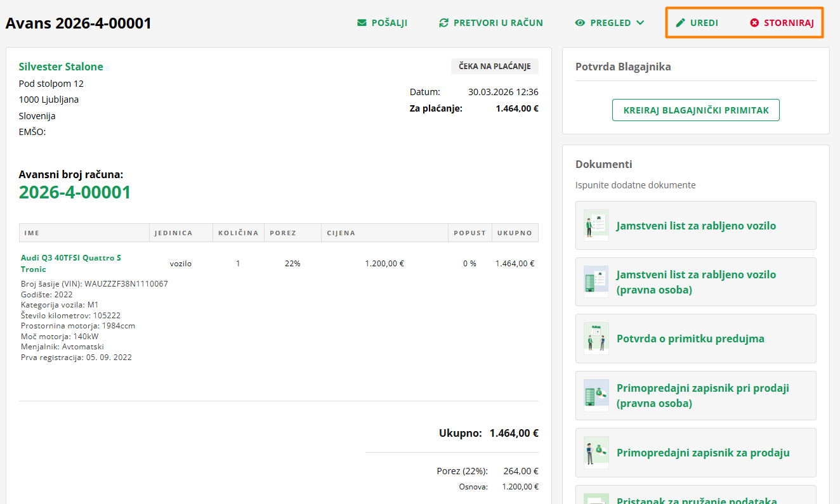Viewport: 840px width, 504px height.
Task: Click the large advance number 2026-4-00001
Action: coord(75,192)
